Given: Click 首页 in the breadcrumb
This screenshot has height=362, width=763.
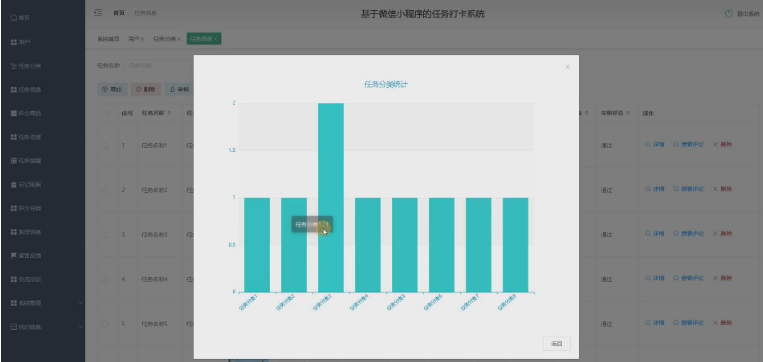Looking at the screenshot, I should 119,13.
